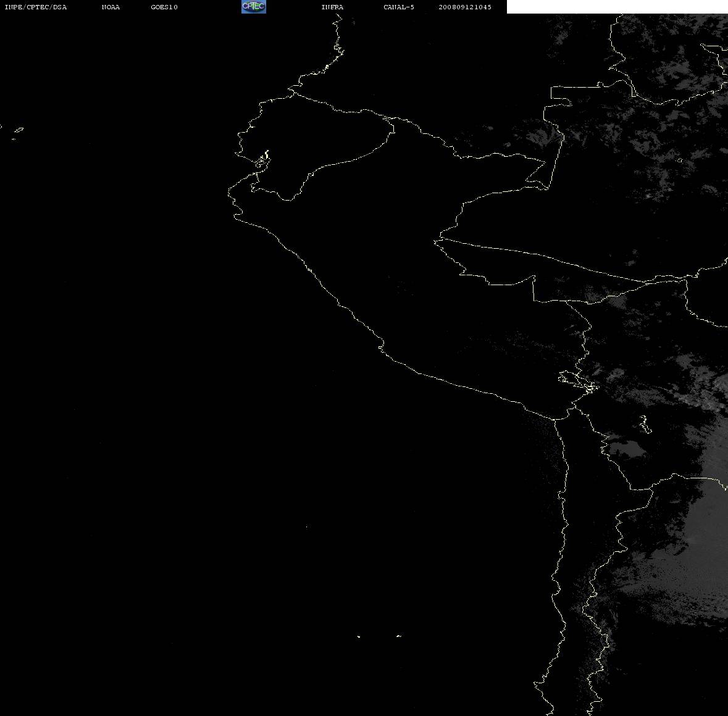This screenshot has width=728, height=716.
Task: Click the INFRA channel type label
Action: (x=332, y=7)
